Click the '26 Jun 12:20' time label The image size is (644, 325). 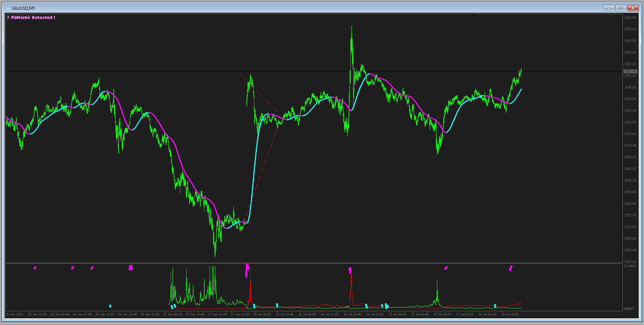(105, 314)
